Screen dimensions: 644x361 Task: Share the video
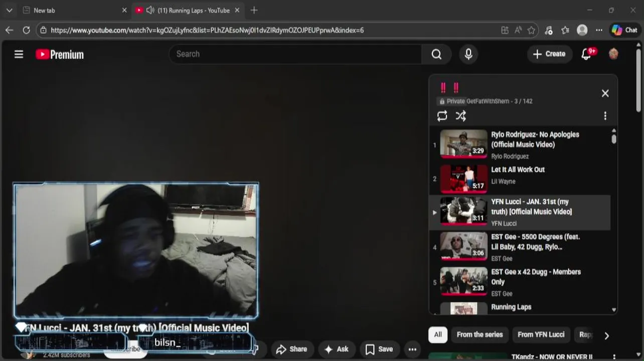(x=292, y=349)
